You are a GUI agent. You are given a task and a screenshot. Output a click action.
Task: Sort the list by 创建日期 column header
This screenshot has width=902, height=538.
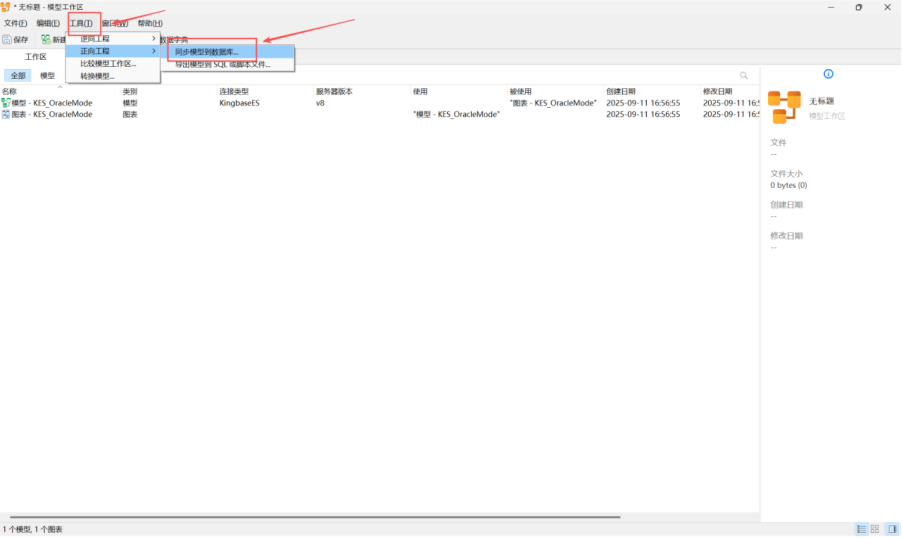(620, 91)
